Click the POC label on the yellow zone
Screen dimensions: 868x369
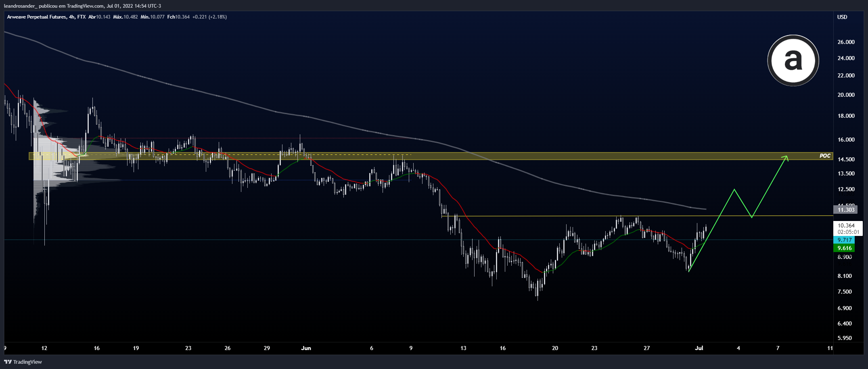825,156
